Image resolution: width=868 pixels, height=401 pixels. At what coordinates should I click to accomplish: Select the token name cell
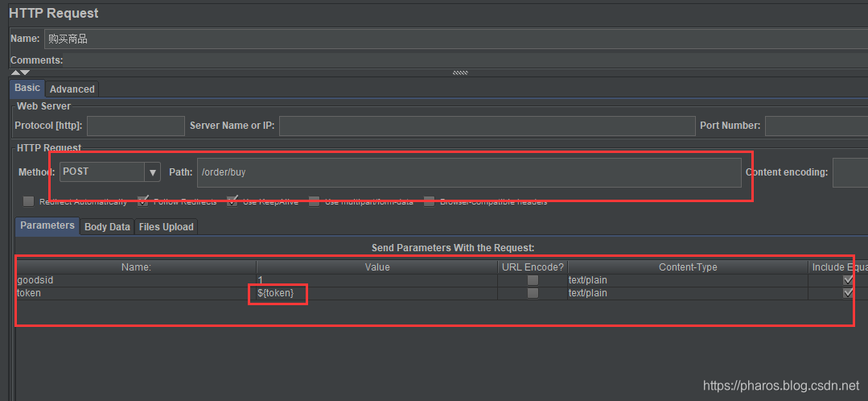[x=136, y=293]
